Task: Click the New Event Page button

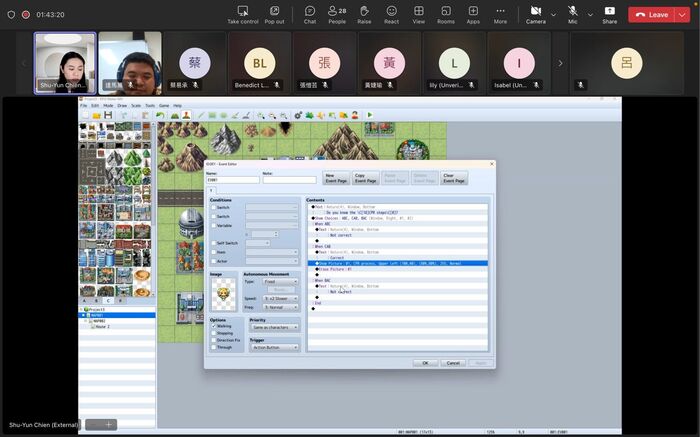Action: tap(336, 178)
